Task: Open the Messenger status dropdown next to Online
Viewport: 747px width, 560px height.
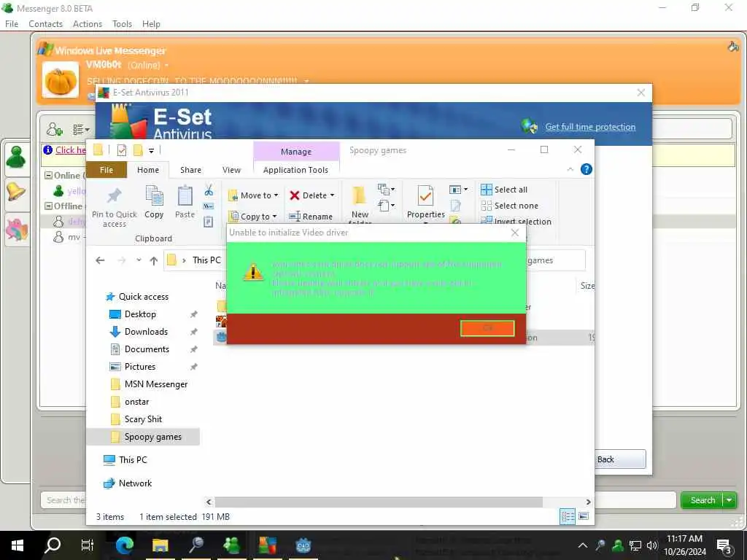Action: [167, 65]
